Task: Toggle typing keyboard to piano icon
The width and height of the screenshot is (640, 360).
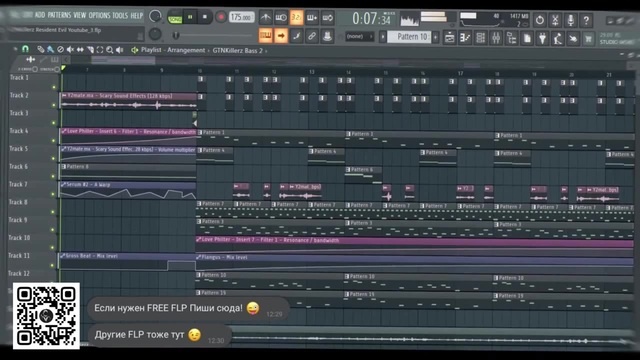Action: point(266,36)
